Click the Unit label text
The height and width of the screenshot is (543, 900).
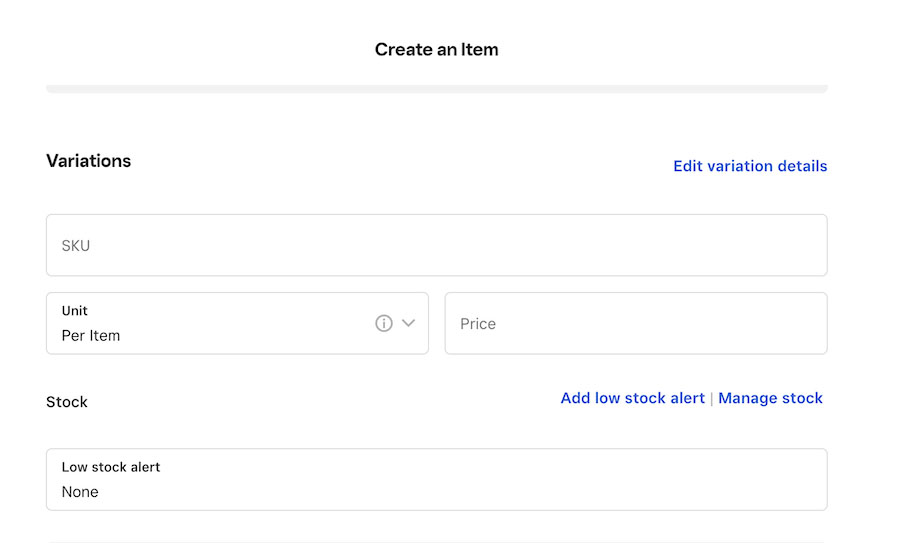pyautogui.click(x=75, y=311)
